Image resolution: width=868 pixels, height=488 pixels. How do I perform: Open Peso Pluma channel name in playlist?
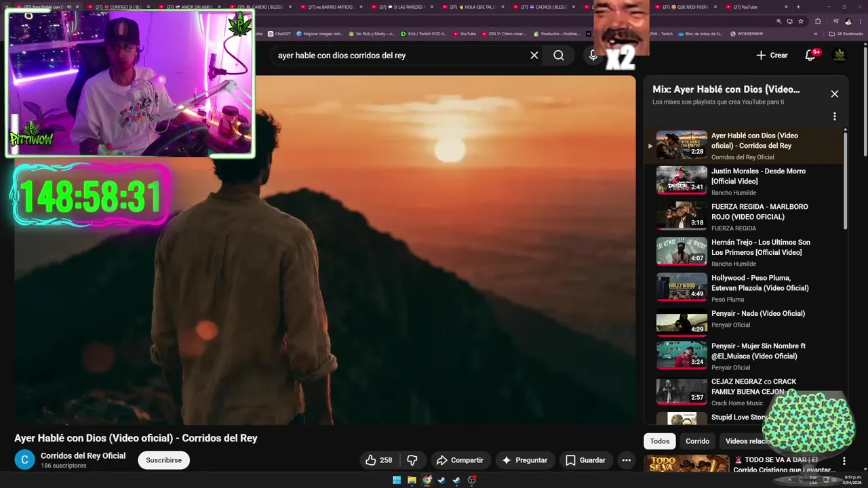pyautogui.click(x=728, y=300)
